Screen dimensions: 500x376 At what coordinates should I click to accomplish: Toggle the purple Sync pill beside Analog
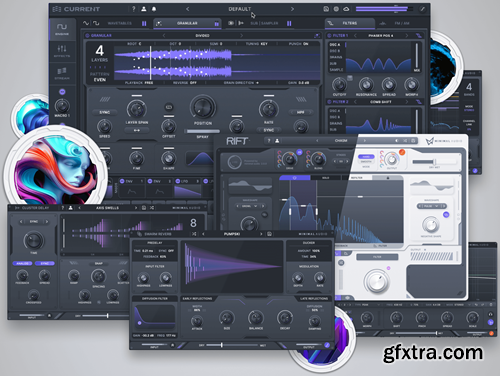45,263
